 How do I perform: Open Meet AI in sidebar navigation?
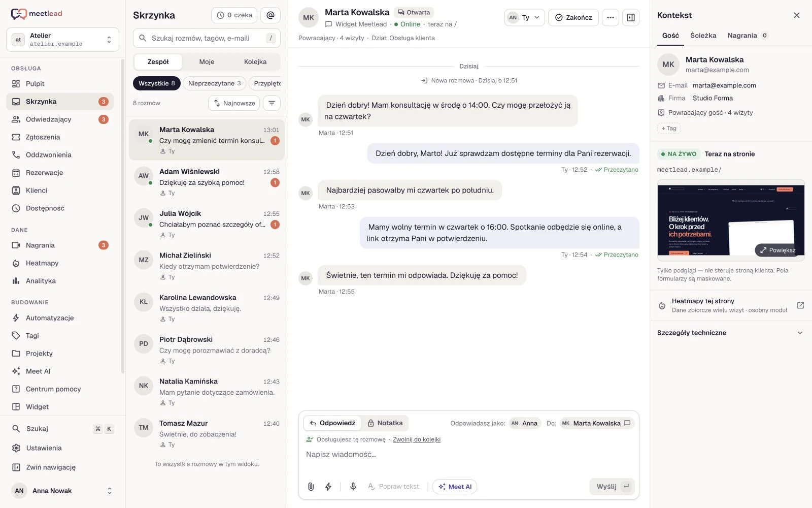point(60,371)
